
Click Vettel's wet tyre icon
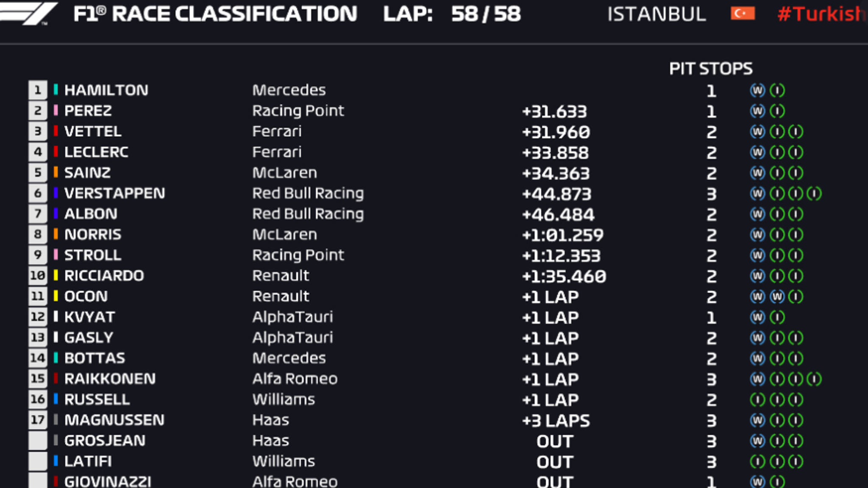click(x=757, y=132)
